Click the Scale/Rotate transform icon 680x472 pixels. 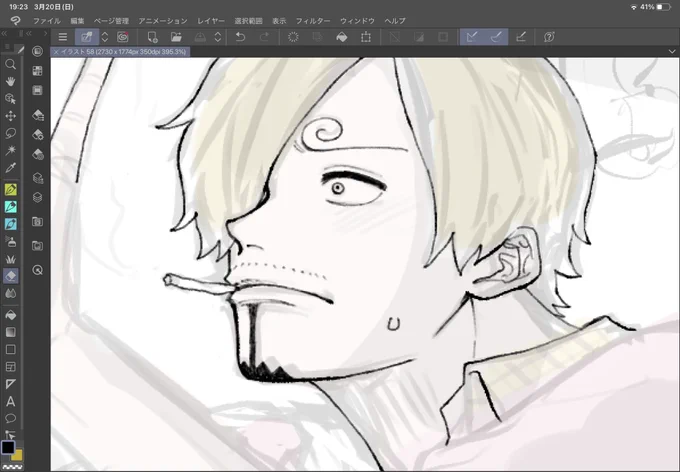pos(366,37)
